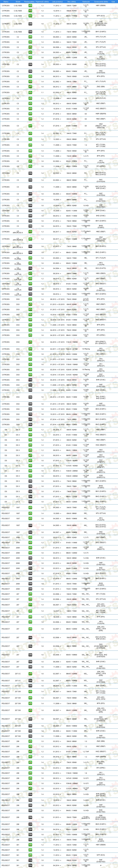Viewport: 118px width, 868px height.
Task: Click petrol icon in C-ELYSEE 85kW / 115KM row
Action: pos(30,16)
